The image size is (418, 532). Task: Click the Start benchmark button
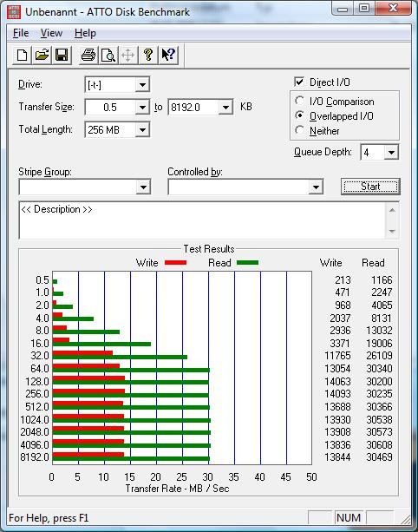(x=370, y=187)
